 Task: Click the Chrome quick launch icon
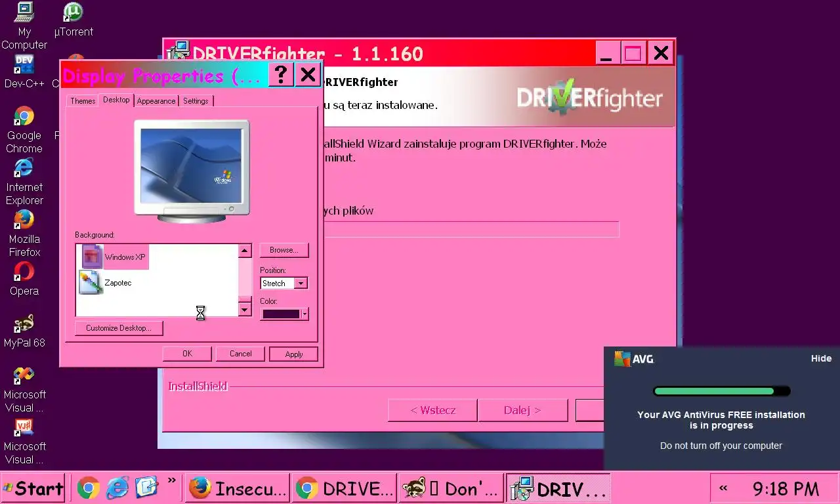click(88, 488)
